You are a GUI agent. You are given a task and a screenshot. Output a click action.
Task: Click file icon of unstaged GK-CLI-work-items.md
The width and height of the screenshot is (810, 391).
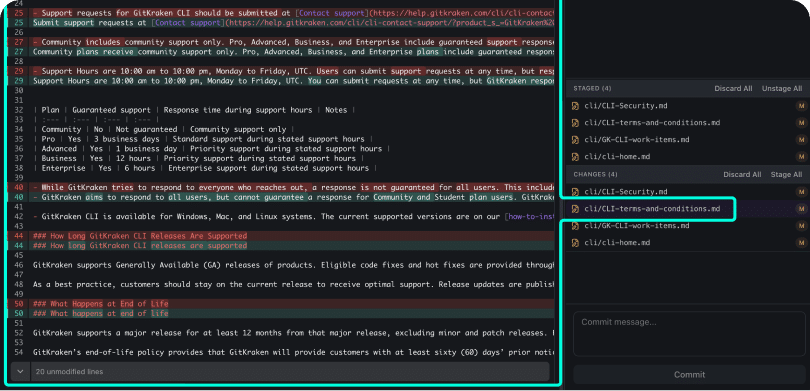574,226
